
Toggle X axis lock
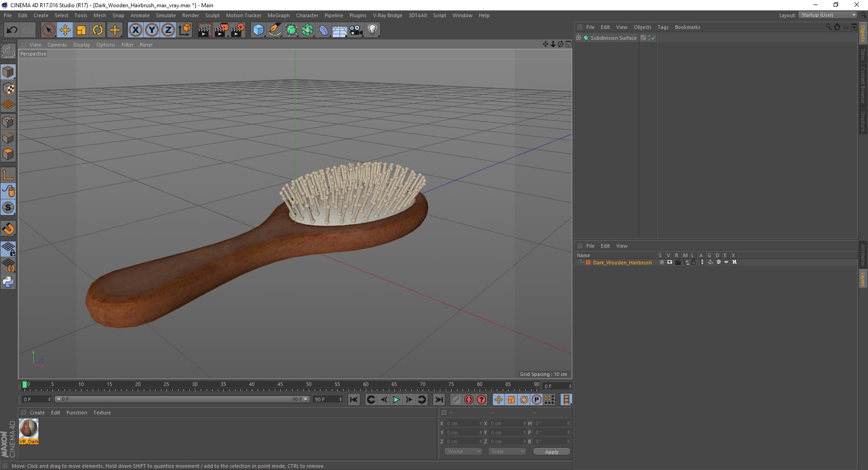[x=135, y=30]
